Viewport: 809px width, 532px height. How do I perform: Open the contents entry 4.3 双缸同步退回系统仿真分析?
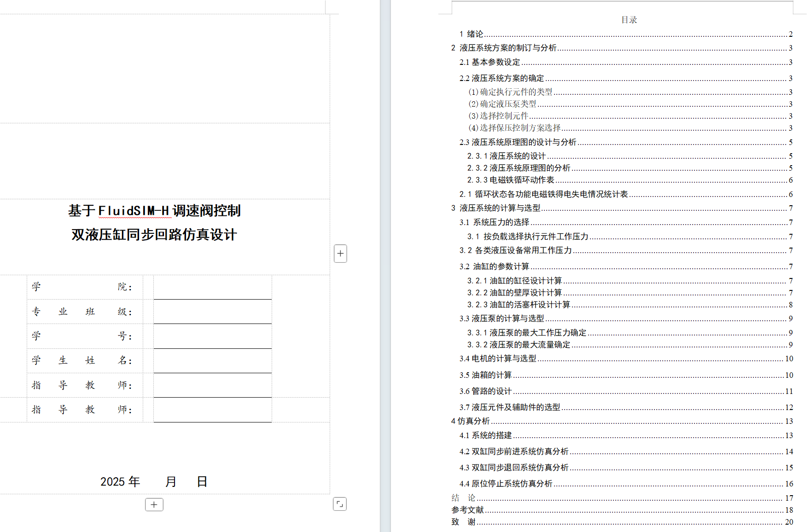[626, 468]
